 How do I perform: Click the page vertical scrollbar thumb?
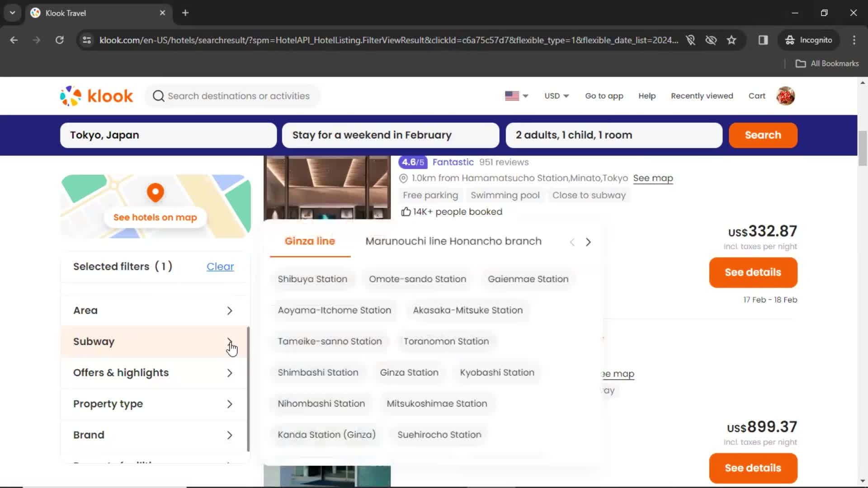(863, 149)
